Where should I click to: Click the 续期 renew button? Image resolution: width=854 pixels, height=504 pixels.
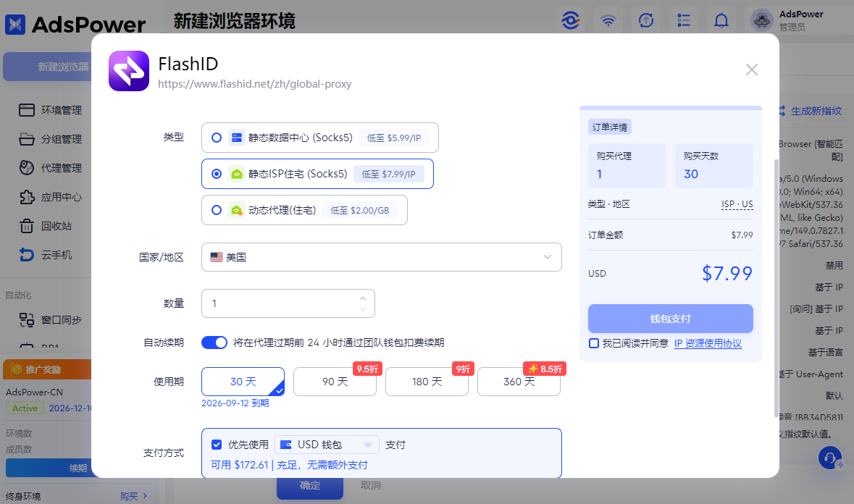pos(49,468)
